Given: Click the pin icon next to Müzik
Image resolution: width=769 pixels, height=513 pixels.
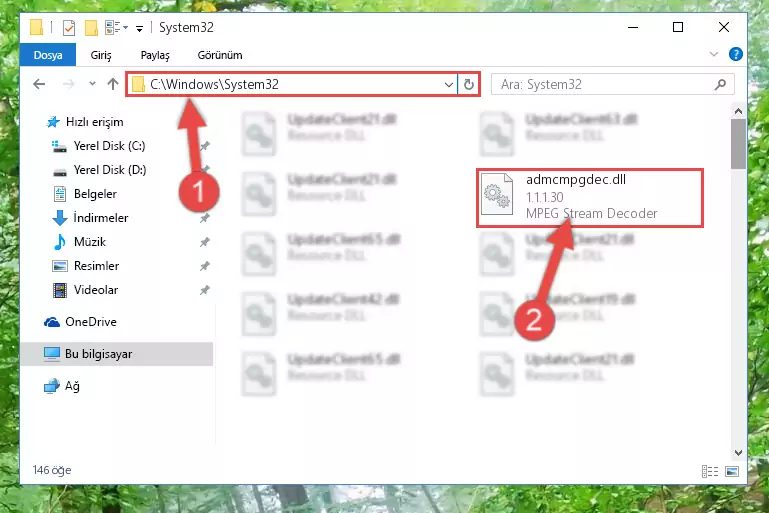Looking at the screenshot, I should (x=205, y=242).
